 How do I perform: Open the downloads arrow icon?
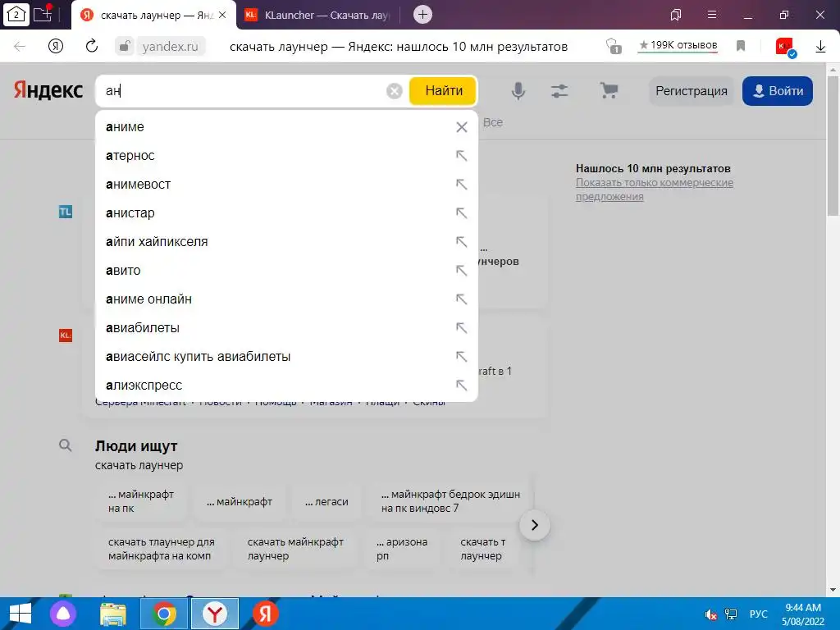tap(820, 47)
